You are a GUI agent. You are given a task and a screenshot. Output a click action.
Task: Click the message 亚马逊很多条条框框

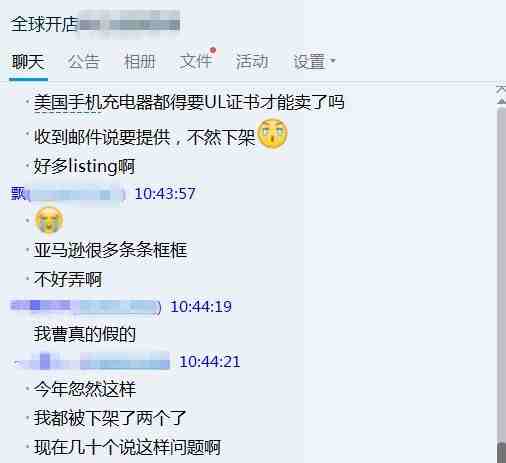click(110, 250)
